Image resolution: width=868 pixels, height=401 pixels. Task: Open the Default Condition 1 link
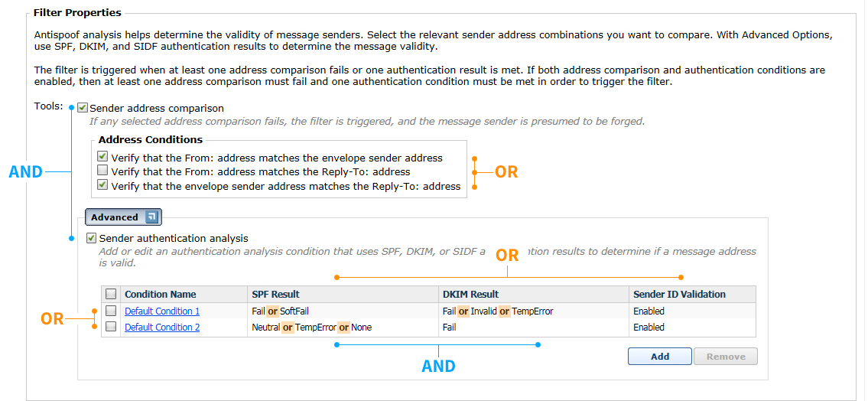pyautogui.click(x=162, y=311)
